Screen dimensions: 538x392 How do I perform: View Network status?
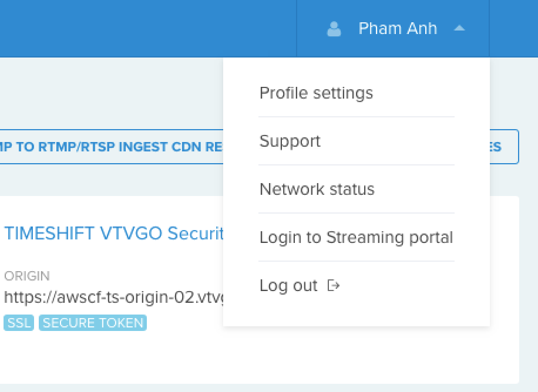(x=317, y=190)
